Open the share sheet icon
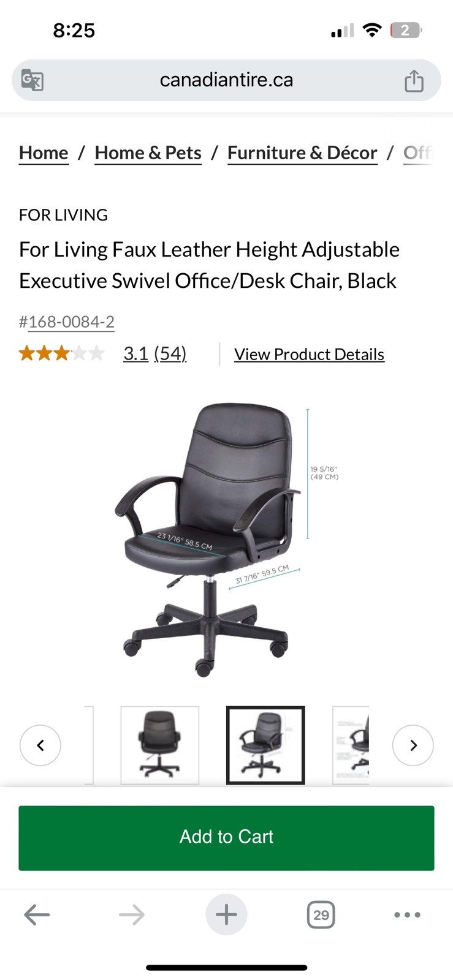The image size is (453, 980). click(414, 81)
